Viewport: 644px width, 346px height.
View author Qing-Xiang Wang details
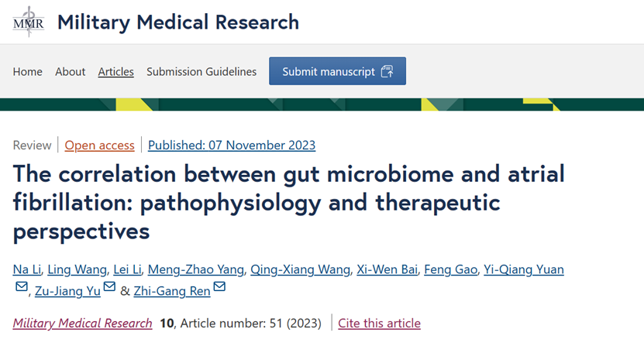pos(300,269)
